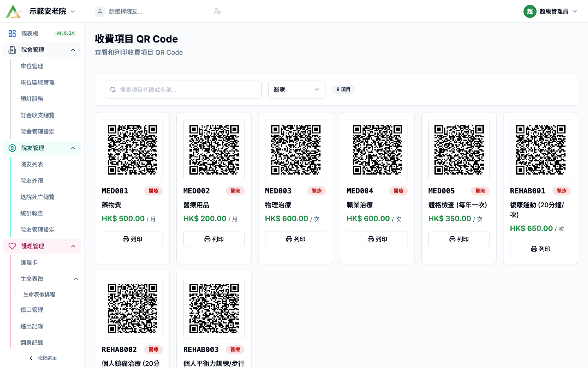Screen dimensions: 588x368
Task: Click the 職業治療 item name
Action: coord(360,205)
